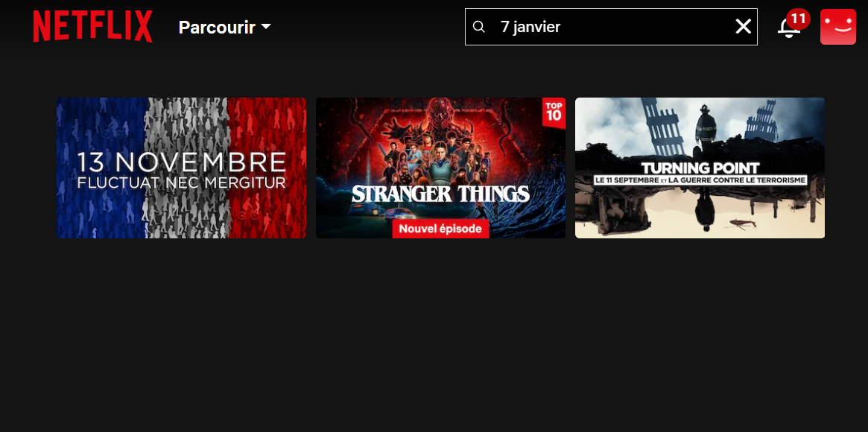Focus the search field containing 7 janvier

point(611,27)
